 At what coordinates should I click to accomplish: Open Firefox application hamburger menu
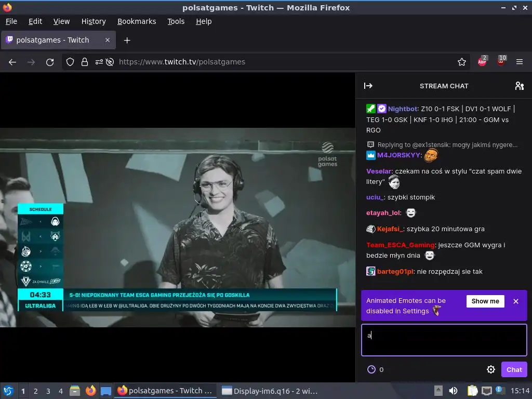click(520, 62)
